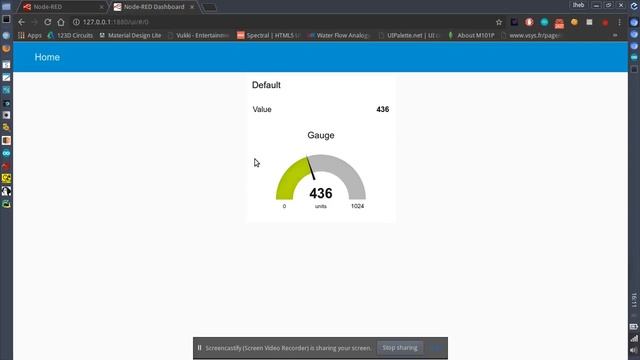Open the Vukki - Entertainment bookmark
This screenshot has height=360, width=640.
point(199,36)
